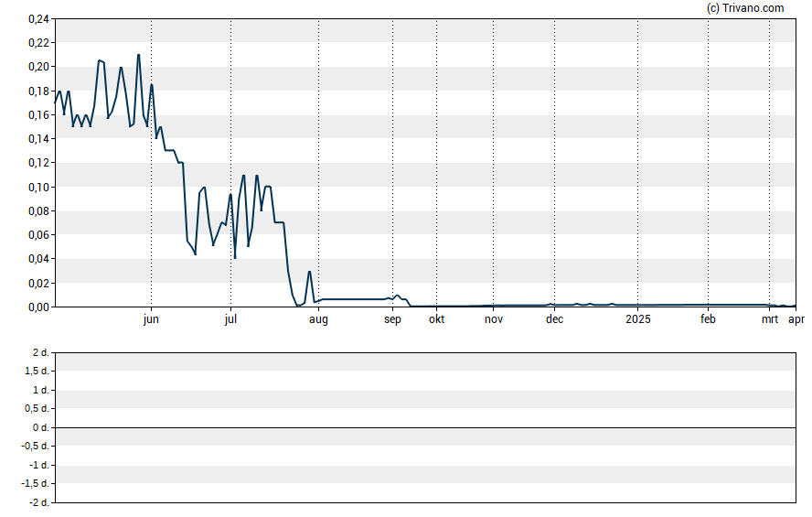
Task: Select the aug month label
Action: 318,319
